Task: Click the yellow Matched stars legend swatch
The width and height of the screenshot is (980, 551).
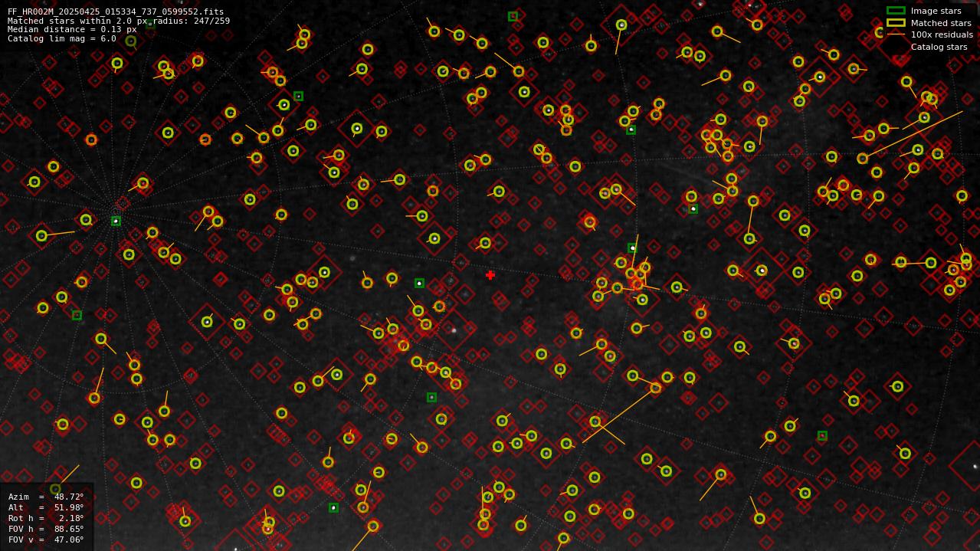Action: [896, 23]
